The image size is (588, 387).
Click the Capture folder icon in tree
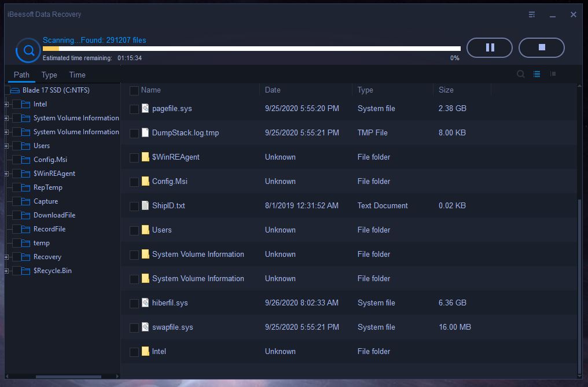(x=24, y=201)
